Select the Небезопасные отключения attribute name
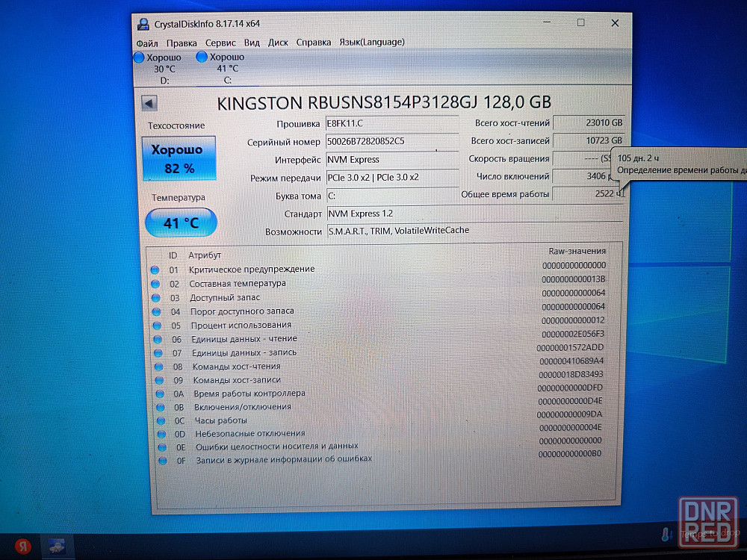 [250, 434]
